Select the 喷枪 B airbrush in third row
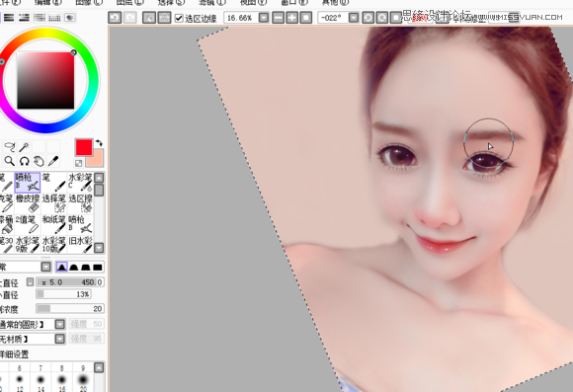The width and height of the screenshot is (573, 392). pyautogui.click(x=80, y=225)
